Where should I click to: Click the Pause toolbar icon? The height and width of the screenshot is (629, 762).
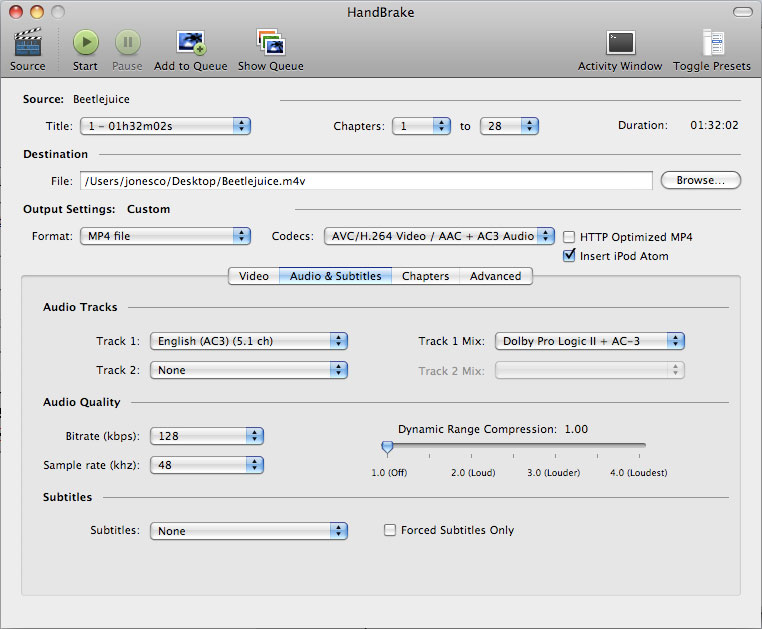[x=127, y=42]
